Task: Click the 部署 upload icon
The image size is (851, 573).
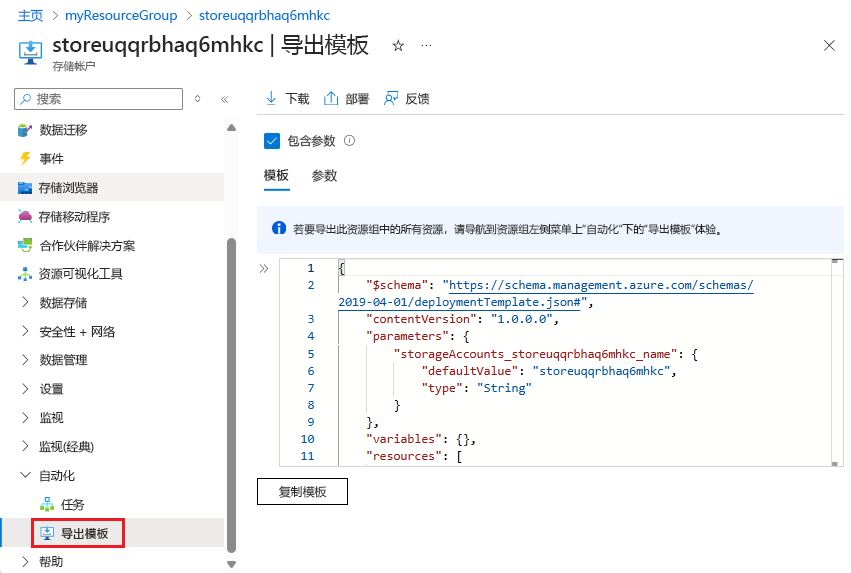Action: 331,98
